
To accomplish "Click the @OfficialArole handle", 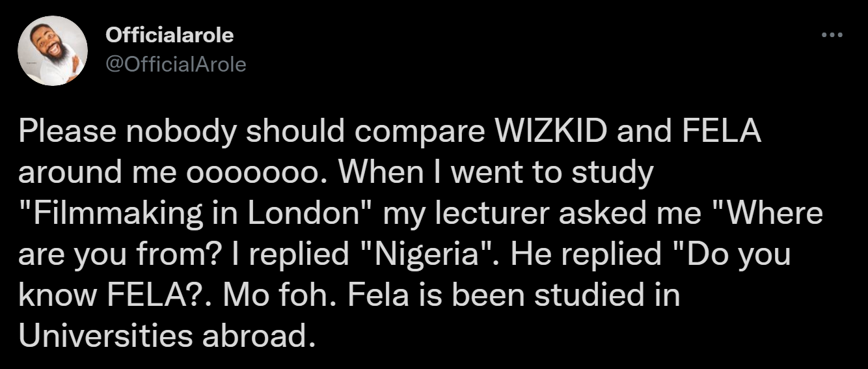I will click(x=176, y=64).
